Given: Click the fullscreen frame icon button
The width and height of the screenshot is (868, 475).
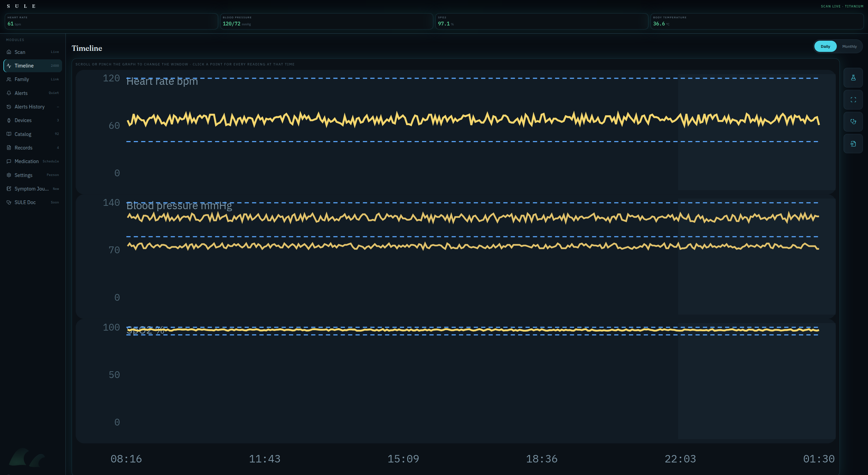Looking at the screenshot, I should [853, 100].
